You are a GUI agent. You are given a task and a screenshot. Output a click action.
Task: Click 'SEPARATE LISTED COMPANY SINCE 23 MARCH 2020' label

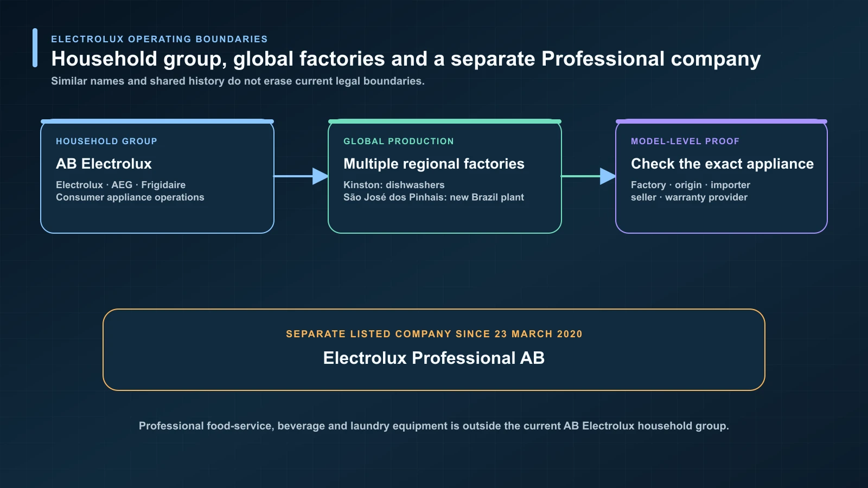point(434,334)
